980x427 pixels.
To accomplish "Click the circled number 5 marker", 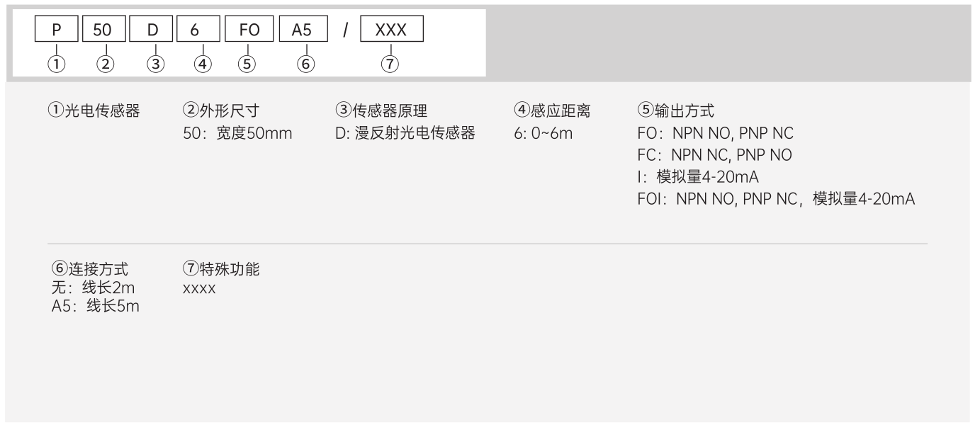I will coord(246,64).
